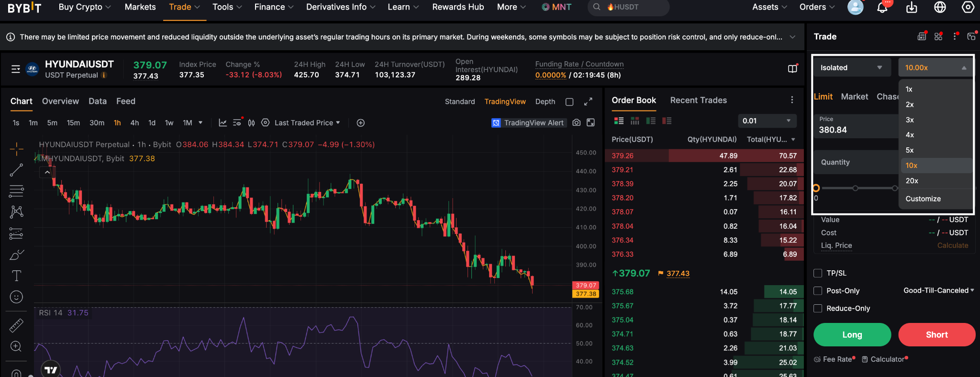Enable the Reduce-Only checkbox
The width and height of the screenshot is (980, 377).
click(x=818, y=309)
